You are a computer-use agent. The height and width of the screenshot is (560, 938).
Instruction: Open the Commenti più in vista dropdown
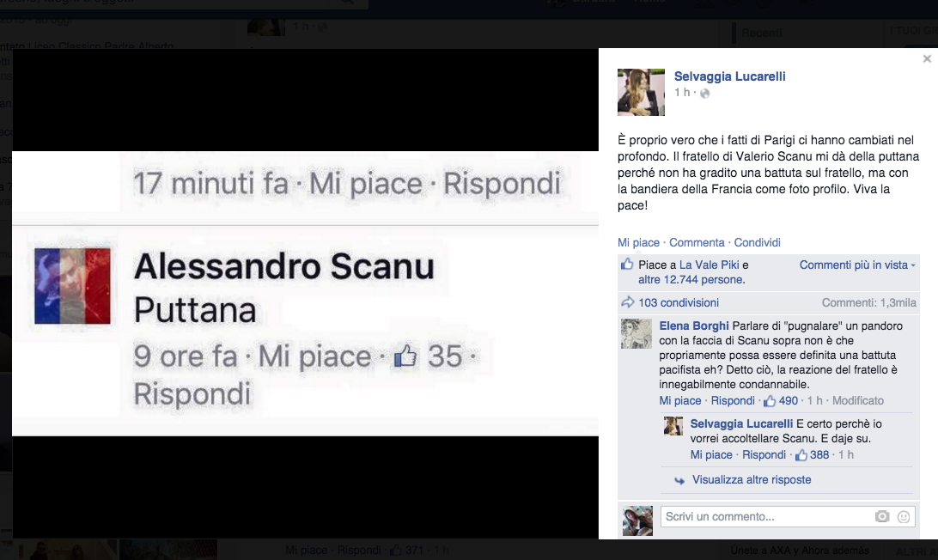click(x=857, y=265)
